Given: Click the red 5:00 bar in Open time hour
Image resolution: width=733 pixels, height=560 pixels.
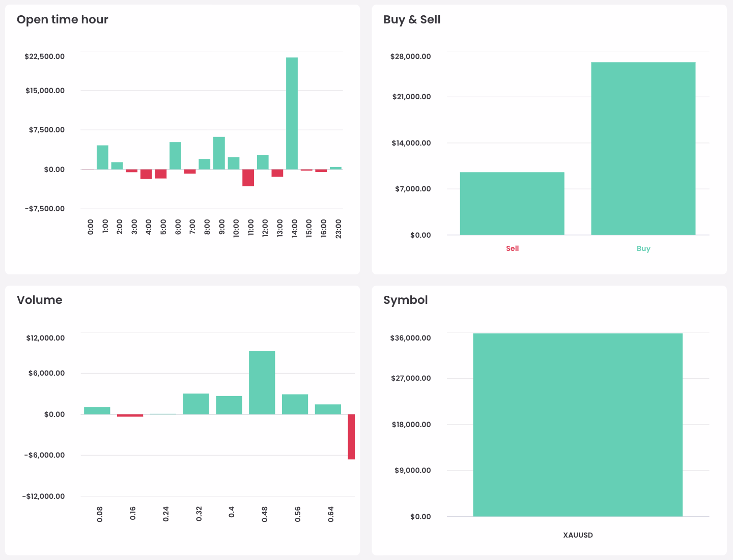Looking at the screenshot, I should (x=161, y=174).
